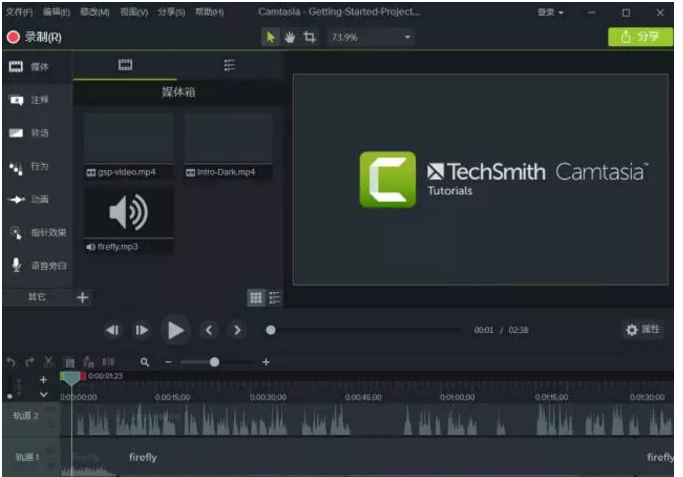Switch to the library tab beside media bin
Screen dimensions: 683x477
[229, 65]
